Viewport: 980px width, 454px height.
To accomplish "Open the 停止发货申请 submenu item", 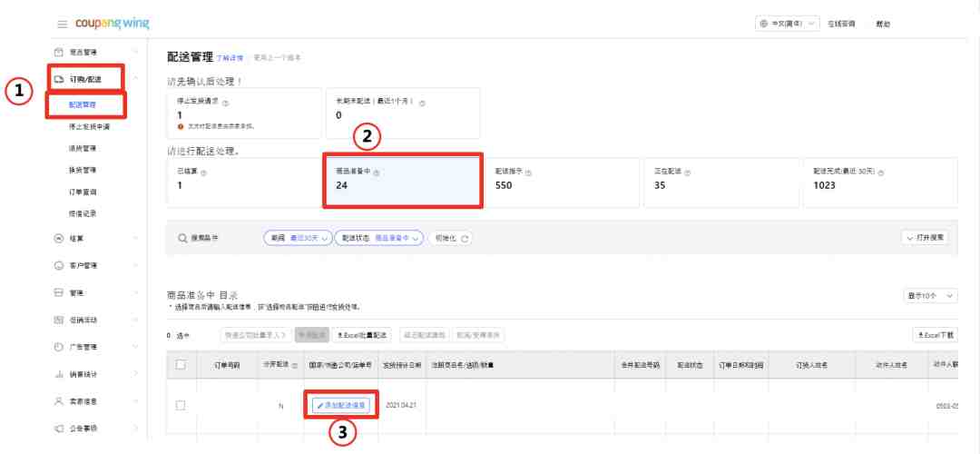I will pos(89,127).
